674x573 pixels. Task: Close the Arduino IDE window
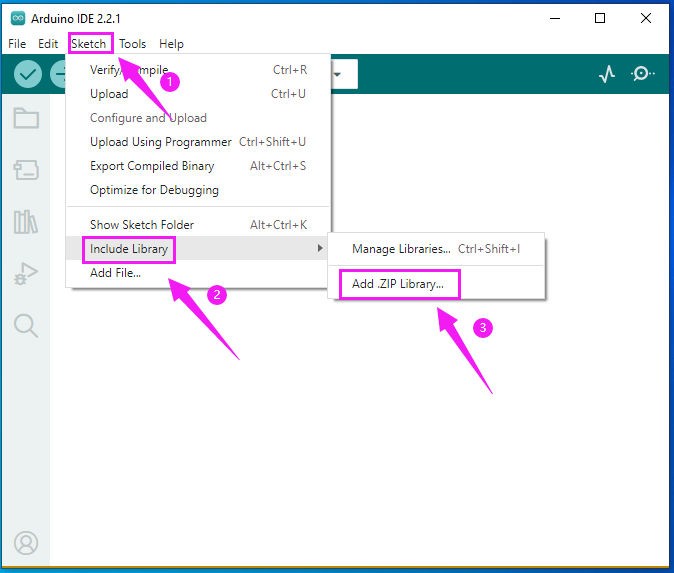coord(646,18)
